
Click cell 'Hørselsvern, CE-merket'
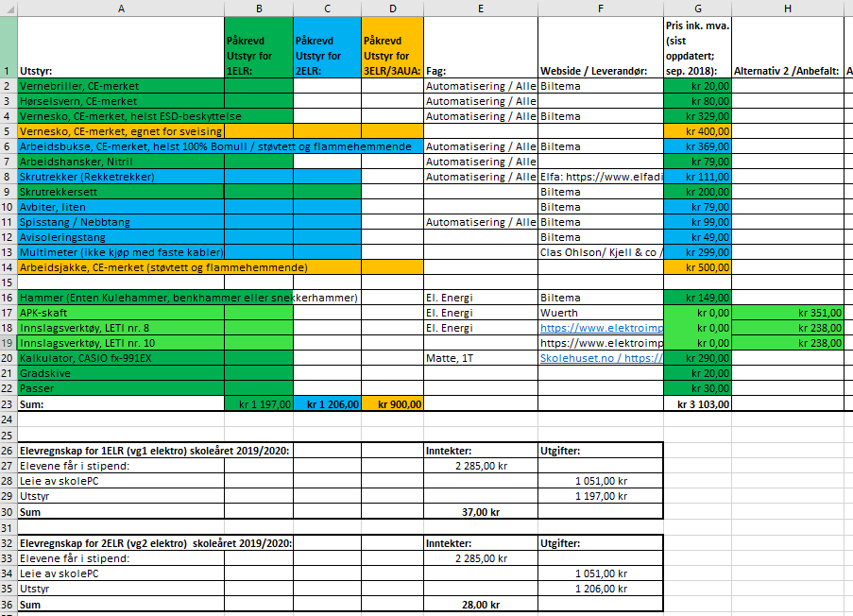point(121,101)
